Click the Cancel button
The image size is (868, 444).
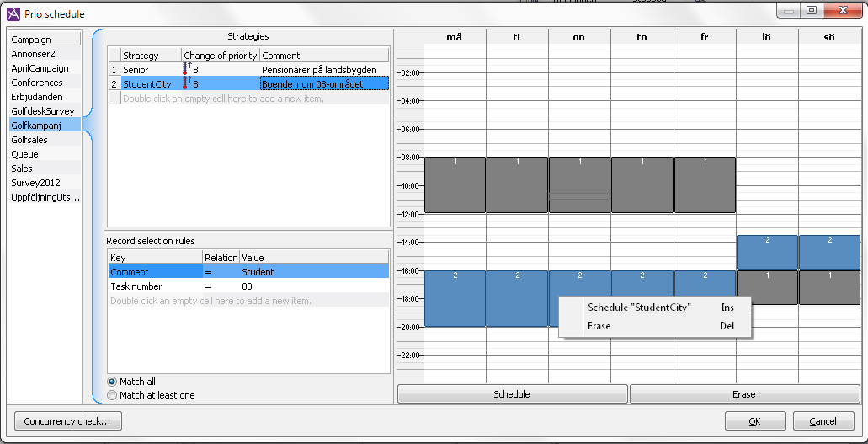pos(822,421)
